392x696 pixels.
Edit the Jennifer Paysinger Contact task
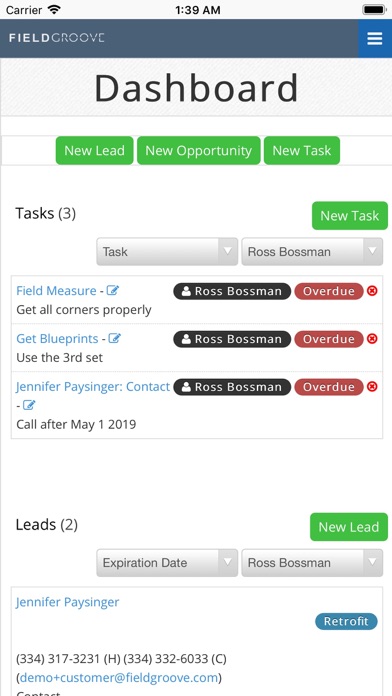[x=29, y=405]
